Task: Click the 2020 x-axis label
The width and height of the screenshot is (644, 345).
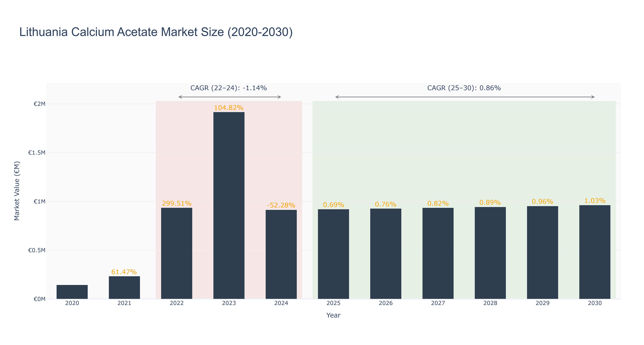Action: tap(72, 303)
